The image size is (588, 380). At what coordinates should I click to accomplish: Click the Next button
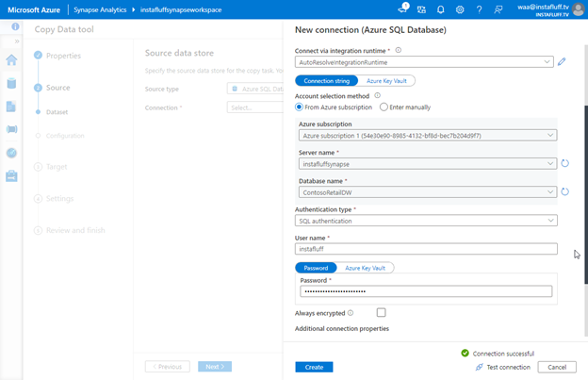coord(215,367)
